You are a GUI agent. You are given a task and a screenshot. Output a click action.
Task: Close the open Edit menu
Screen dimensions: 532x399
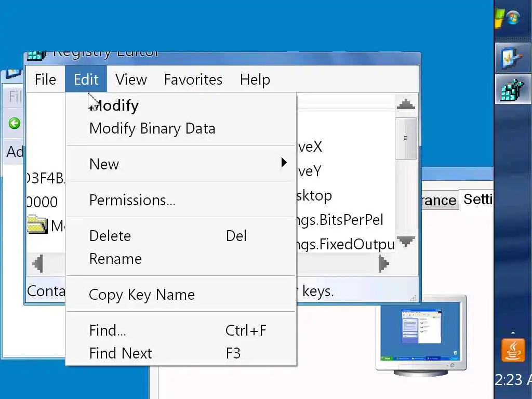pos(86,79)
